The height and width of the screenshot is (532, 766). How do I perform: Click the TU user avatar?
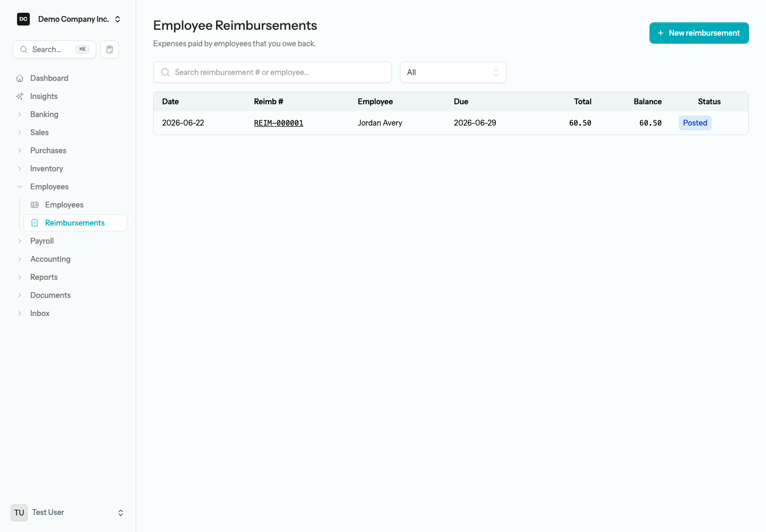19,513
